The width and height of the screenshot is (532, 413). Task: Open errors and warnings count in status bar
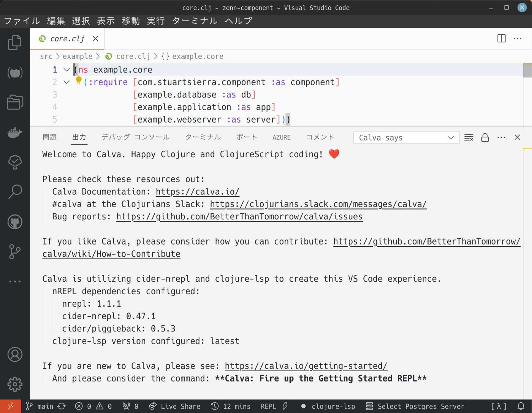[93, 406]
